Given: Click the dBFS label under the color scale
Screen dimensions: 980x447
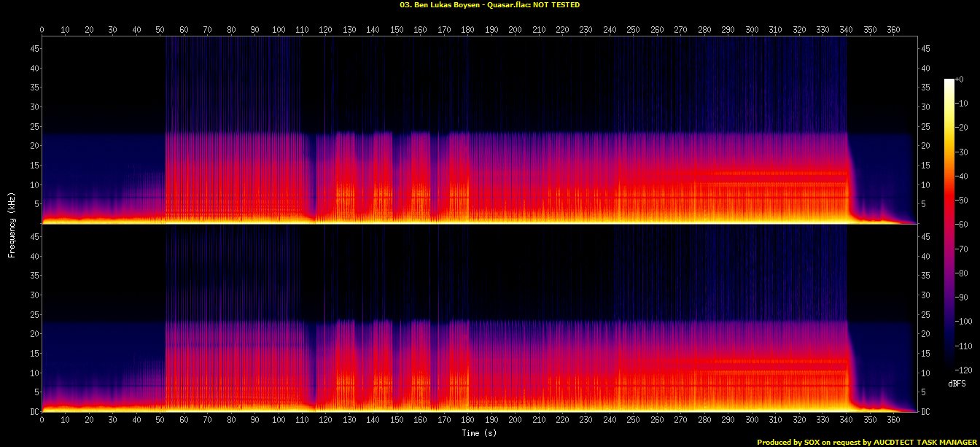Looking at the screenshot, I should [957, 383].
